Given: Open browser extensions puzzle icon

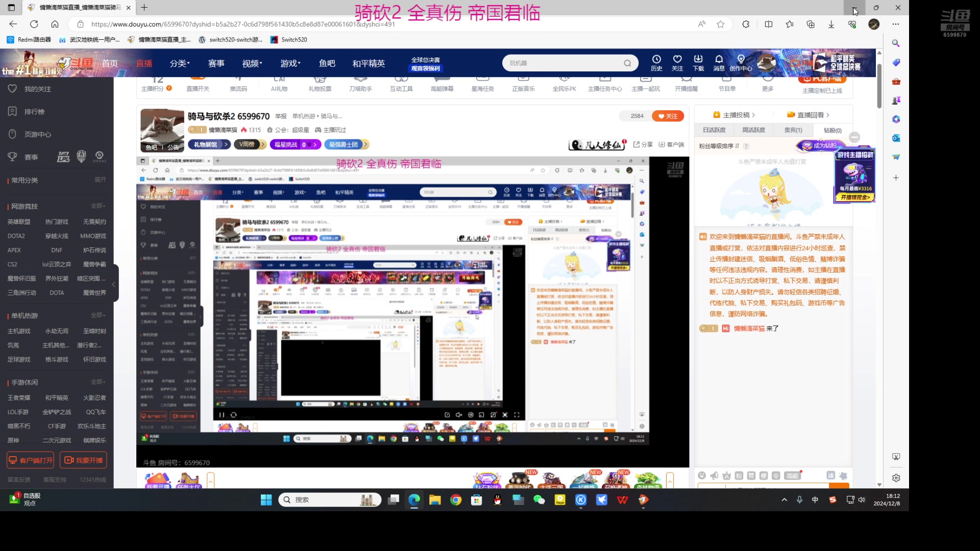Looking at the screenshot, I should [x=746, y=24].
